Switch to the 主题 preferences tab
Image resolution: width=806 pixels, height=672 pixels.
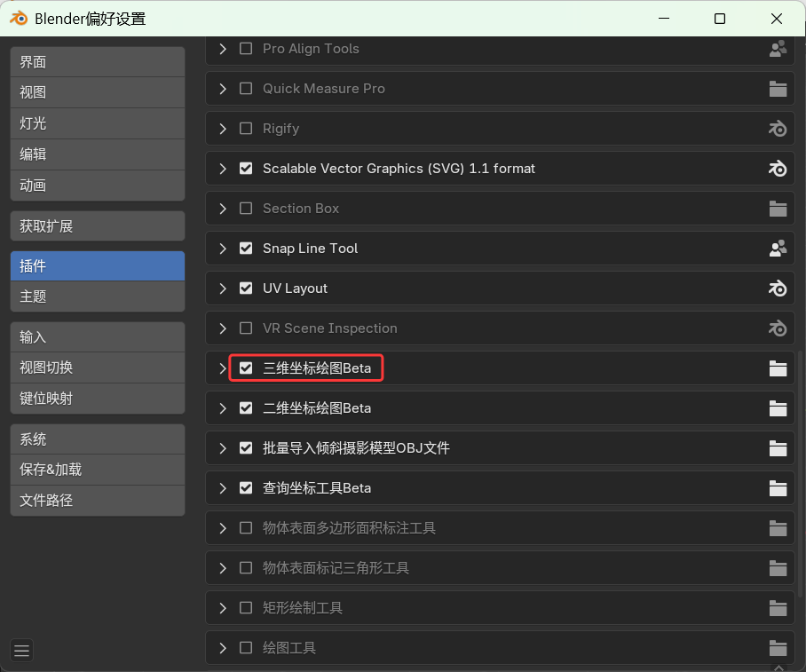pos(98,296)
